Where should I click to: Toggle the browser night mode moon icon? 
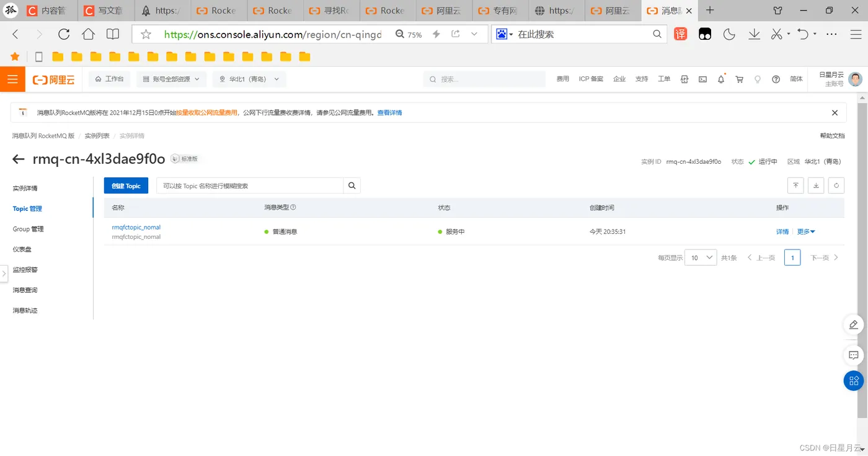tap(729, 35)
